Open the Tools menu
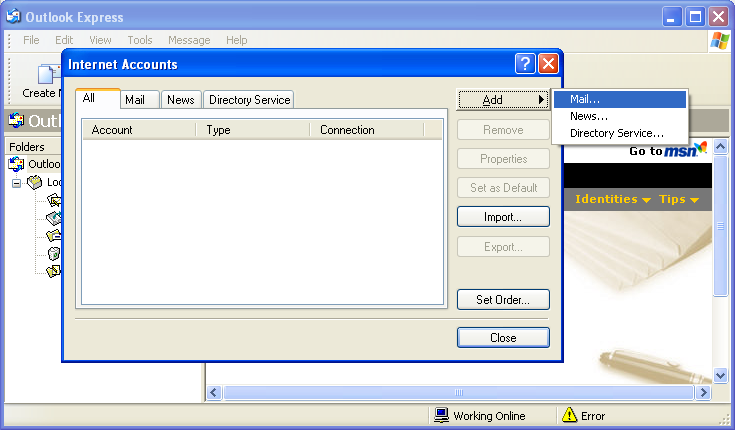 (140, 40)
